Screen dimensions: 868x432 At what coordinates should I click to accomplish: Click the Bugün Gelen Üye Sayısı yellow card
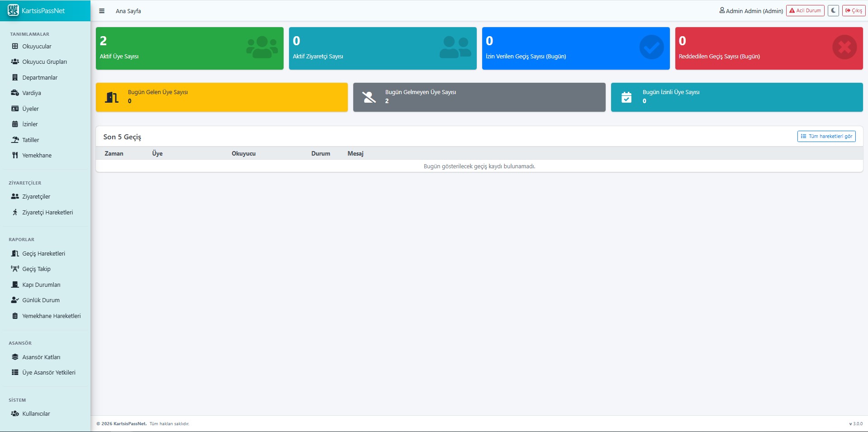pyautogui.click(x=222, y=97)
